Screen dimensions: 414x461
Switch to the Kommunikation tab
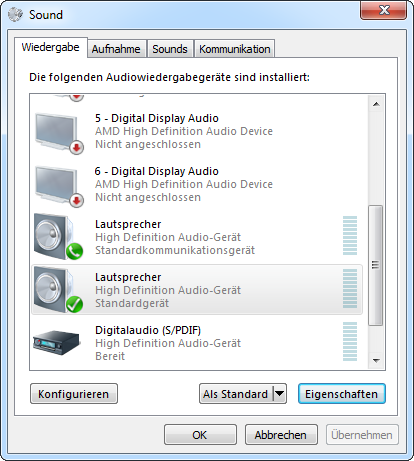235,49
